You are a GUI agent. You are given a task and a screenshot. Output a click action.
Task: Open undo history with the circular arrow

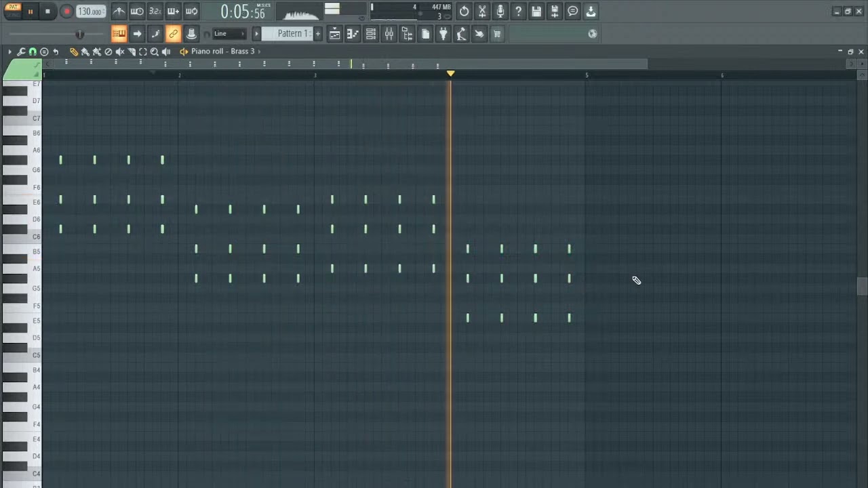[464, 12]
